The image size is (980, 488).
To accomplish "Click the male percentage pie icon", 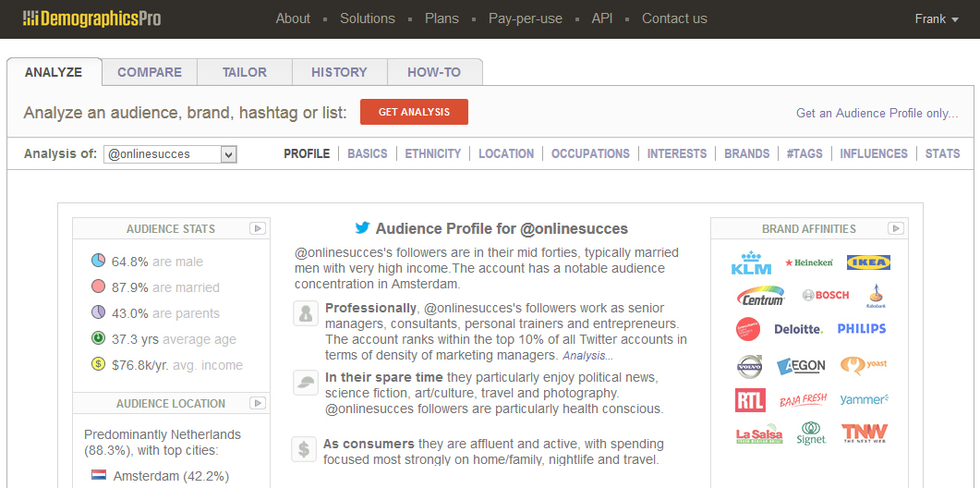I will click(x=98, y=261).
